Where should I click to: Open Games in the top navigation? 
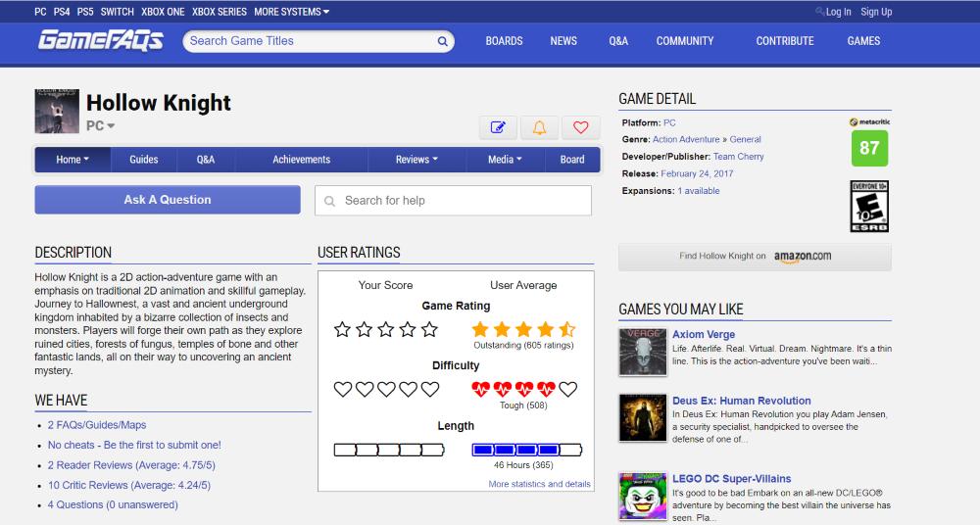(863, 40)
